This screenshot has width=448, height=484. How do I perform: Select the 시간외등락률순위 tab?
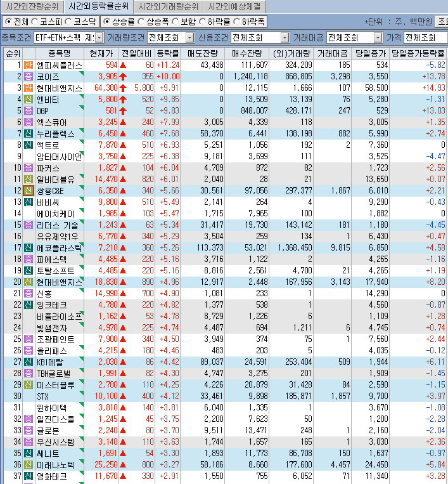pyautogui.click(x=98, y=6)
